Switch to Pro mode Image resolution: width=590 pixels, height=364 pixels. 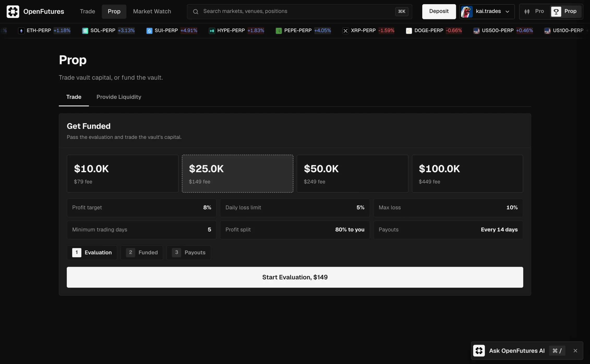click(x=534, y=11)
